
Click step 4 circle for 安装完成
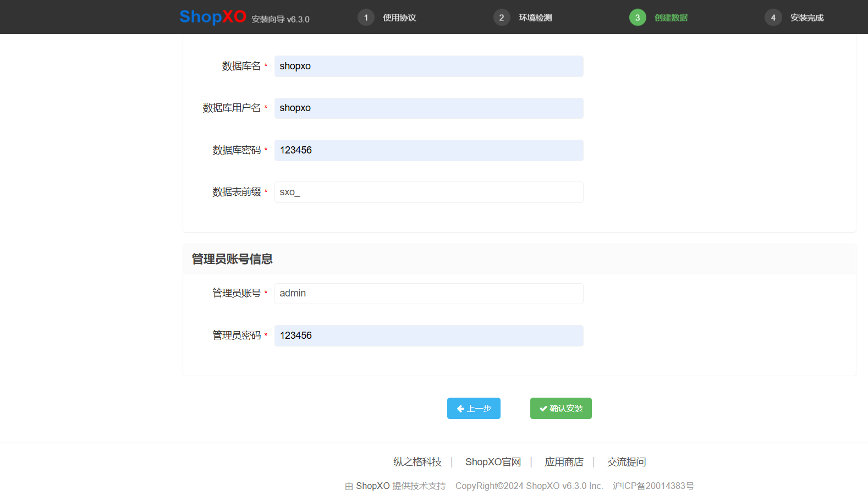773,18
